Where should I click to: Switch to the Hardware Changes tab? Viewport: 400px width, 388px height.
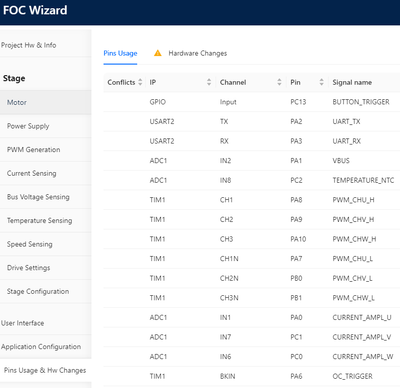(197, 53)
